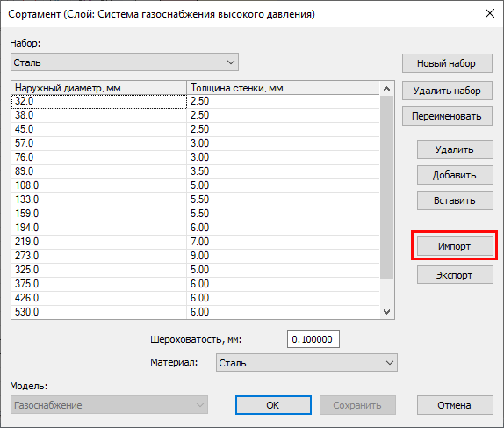Select the diameter cell 108.0
Screen dimensions: 504x428
pos(99,185)
